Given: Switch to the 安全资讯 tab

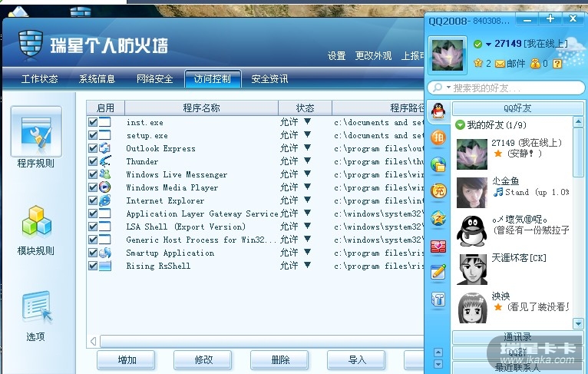Looking at the screenshot, I should coord(270,79).
